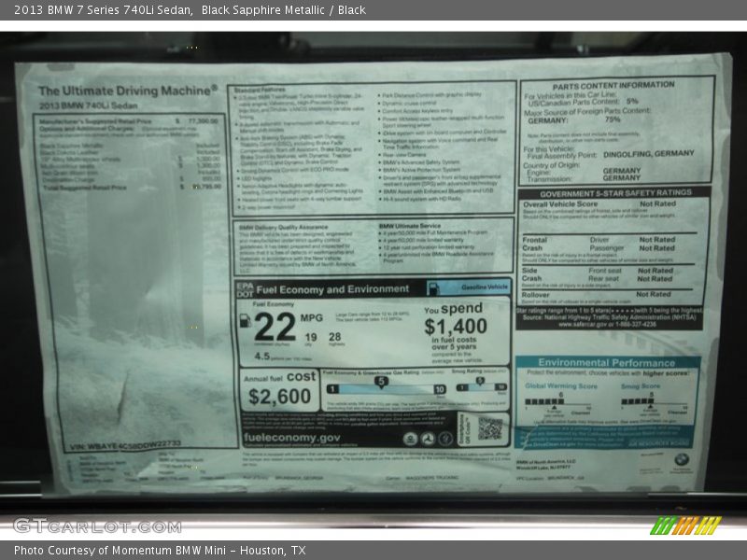Click the QR code on the fuel label

pos(490,428)
